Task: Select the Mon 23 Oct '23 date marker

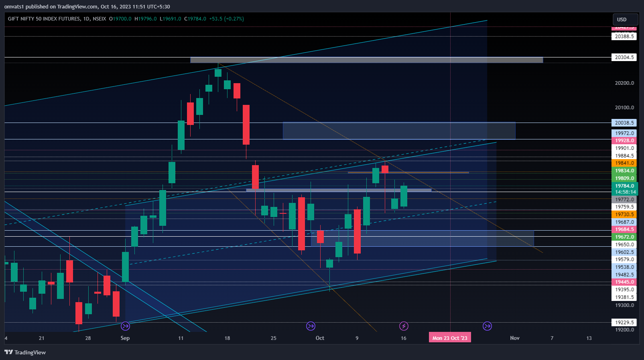Action: 450,338
